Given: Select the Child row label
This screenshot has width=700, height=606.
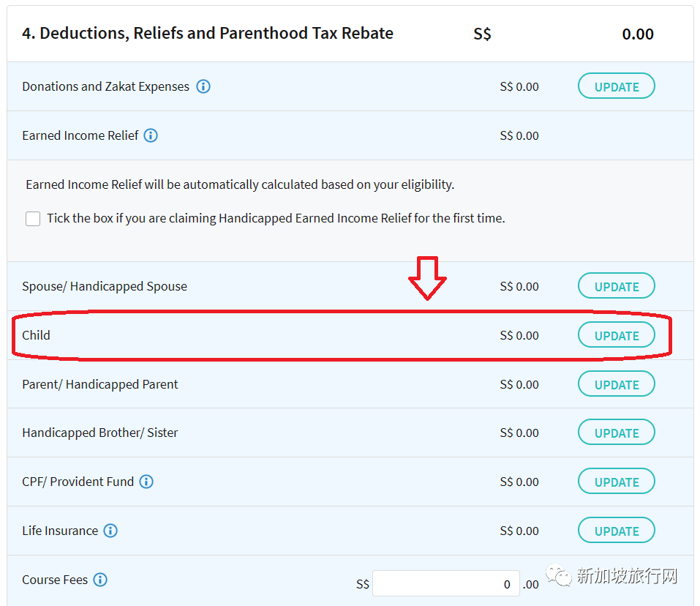Looking at the screenshot, I should 36,335.
